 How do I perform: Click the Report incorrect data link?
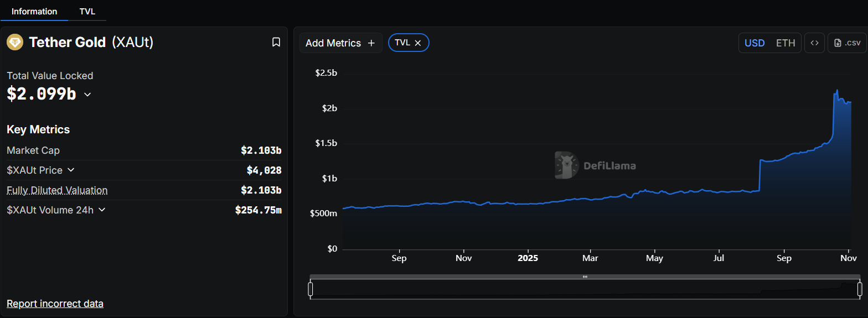pyautogui.click(x=55, y=304)
